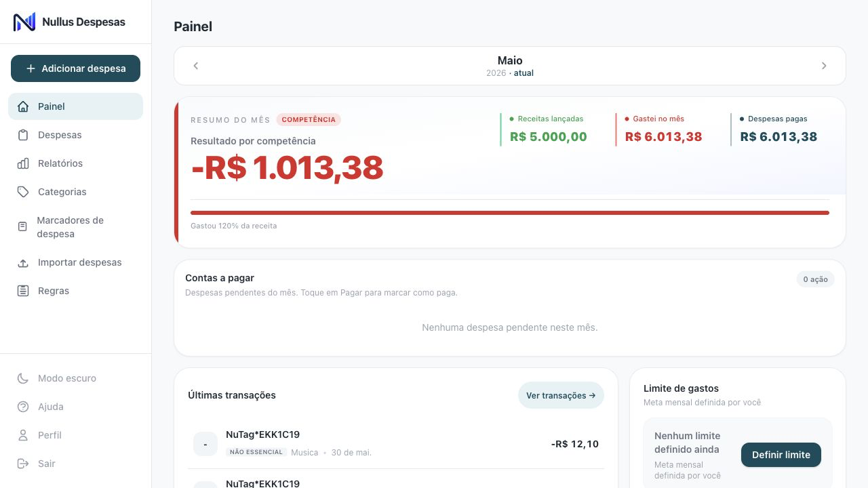Click the logout icon beside Sair

pos(23,464)
